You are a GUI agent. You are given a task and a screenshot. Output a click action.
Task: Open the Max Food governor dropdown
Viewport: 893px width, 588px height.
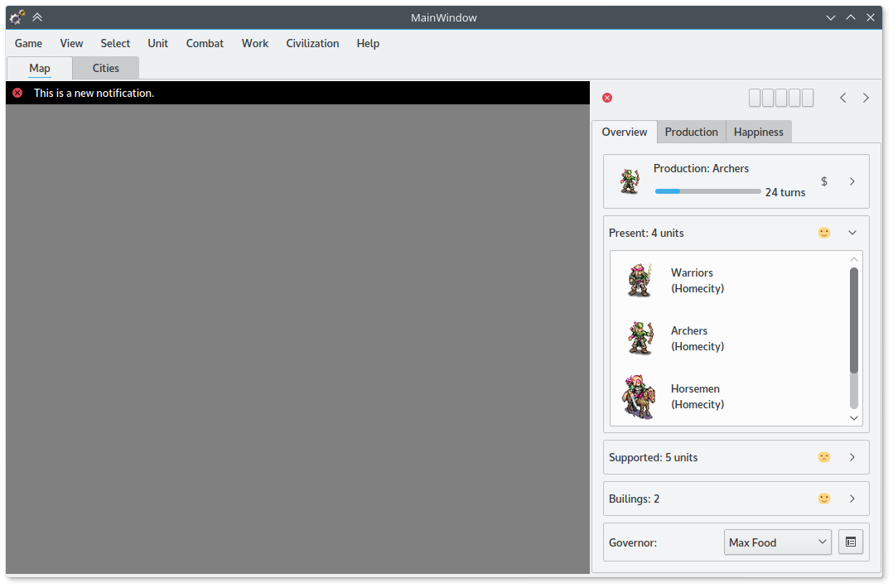point(777,542)
